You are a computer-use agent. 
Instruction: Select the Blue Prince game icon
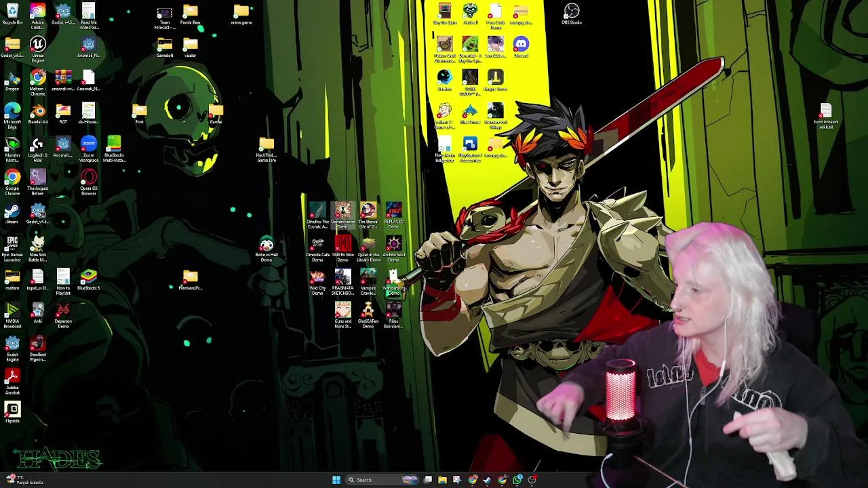click(x=470, y=114)
